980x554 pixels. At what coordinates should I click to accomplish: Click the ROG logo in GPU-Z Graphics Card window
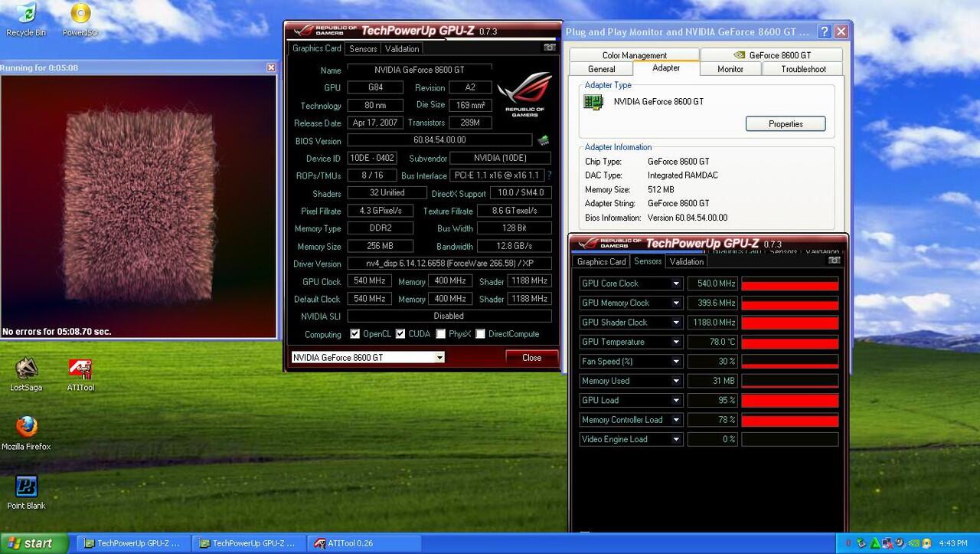(524, 93)
